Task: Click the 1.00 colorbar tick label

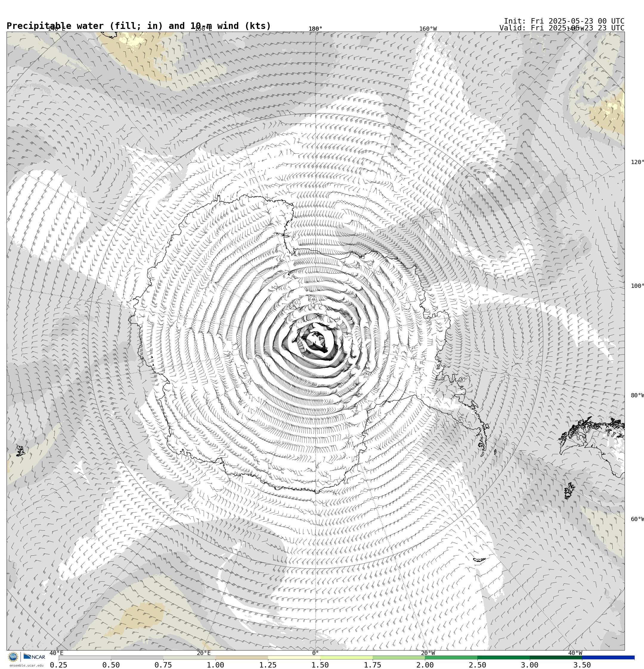Action: 216,665
